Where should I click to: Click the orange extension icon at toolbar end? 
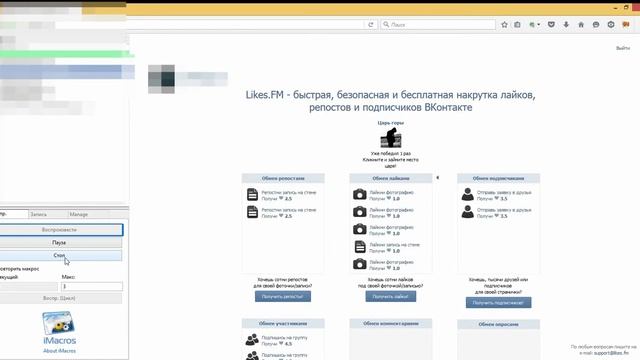pos(626,24)
